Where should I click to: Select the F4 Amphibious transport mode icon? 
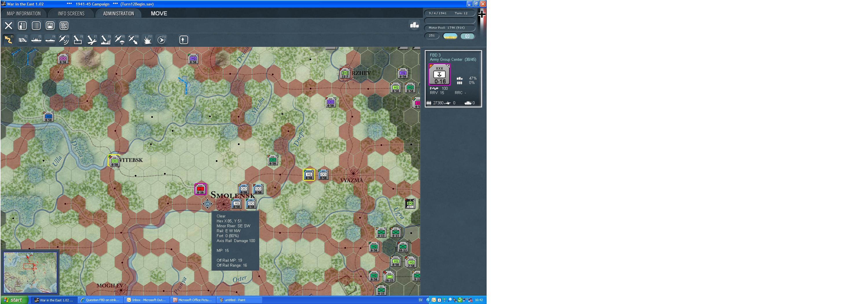50,40
